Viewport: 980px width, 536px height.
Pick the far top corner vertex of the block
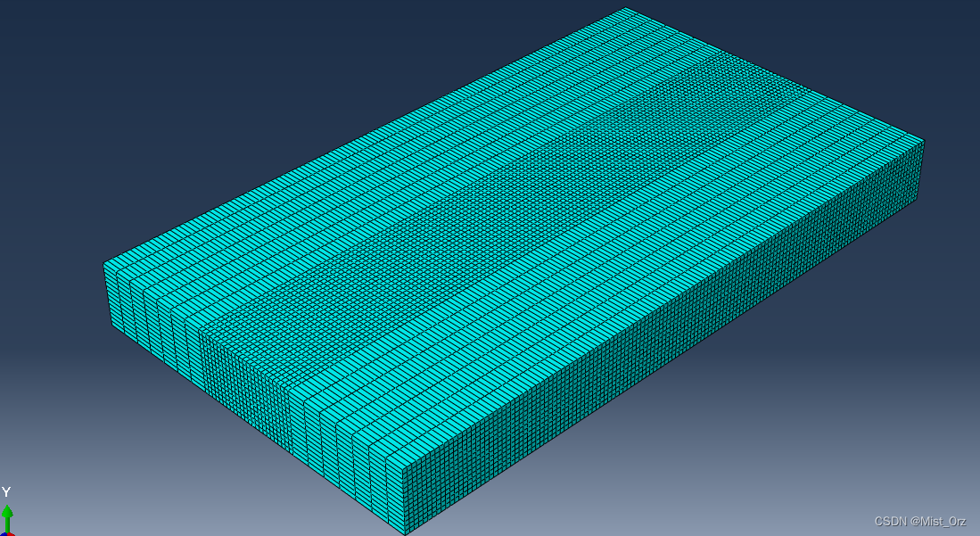(625, 8)
